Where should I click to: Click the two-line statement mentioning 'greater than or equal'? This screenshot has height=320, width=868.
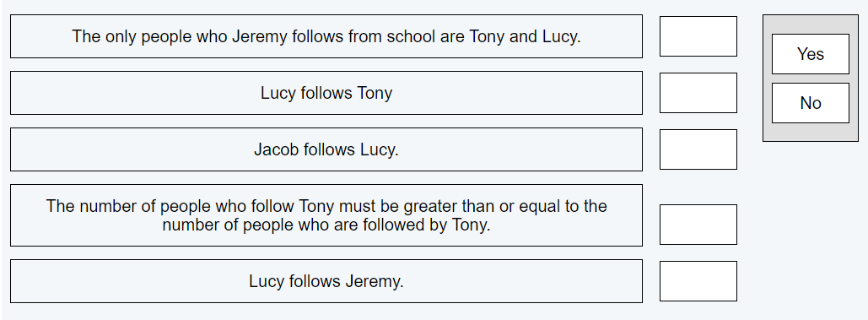[x=326, y=215]
